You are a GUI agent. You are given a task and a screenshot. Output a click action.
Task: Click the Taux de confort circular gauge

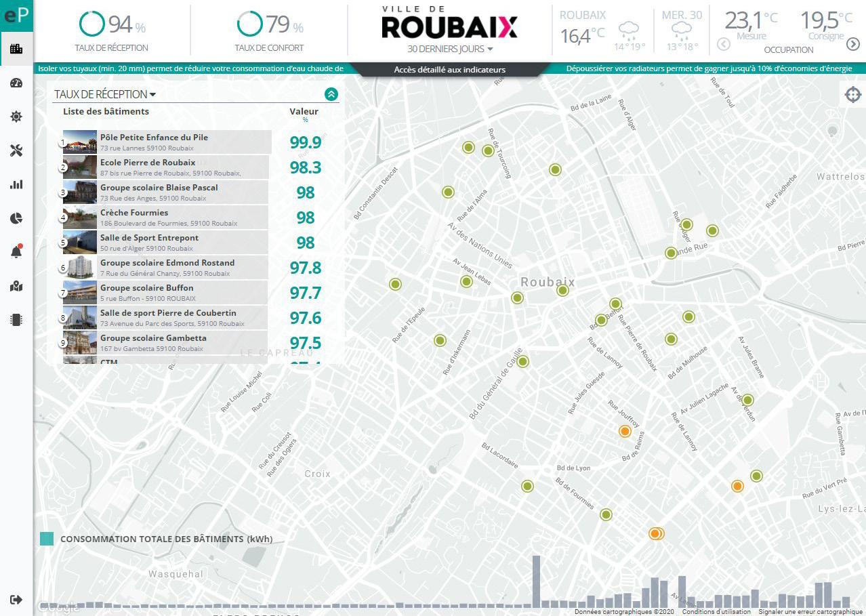(x=249, y=24)
